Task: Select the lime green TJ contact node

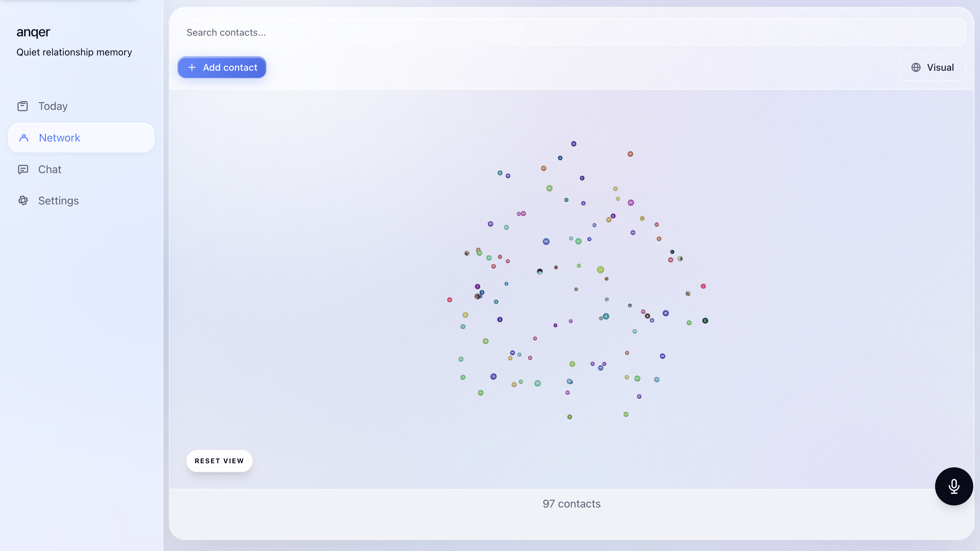Action: point(600,270)
